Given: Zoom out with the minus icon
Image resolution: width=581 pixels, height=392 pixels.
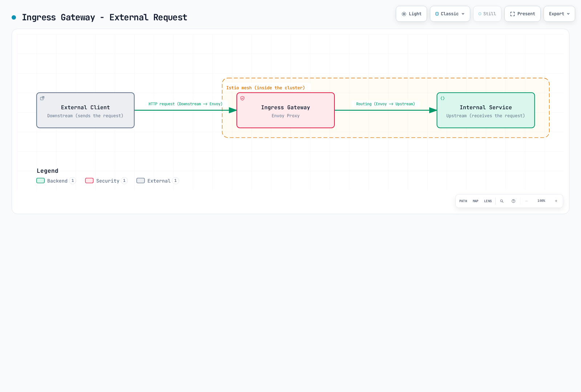Looking at the screenshot, I should pyautogui.click(x=527, y=201).
